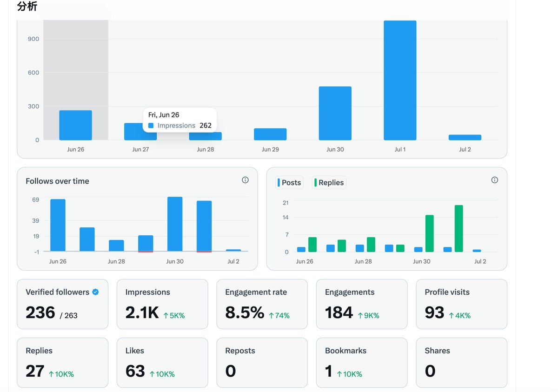Click the 4K% change on Profile visits

(x=459, y=316)
